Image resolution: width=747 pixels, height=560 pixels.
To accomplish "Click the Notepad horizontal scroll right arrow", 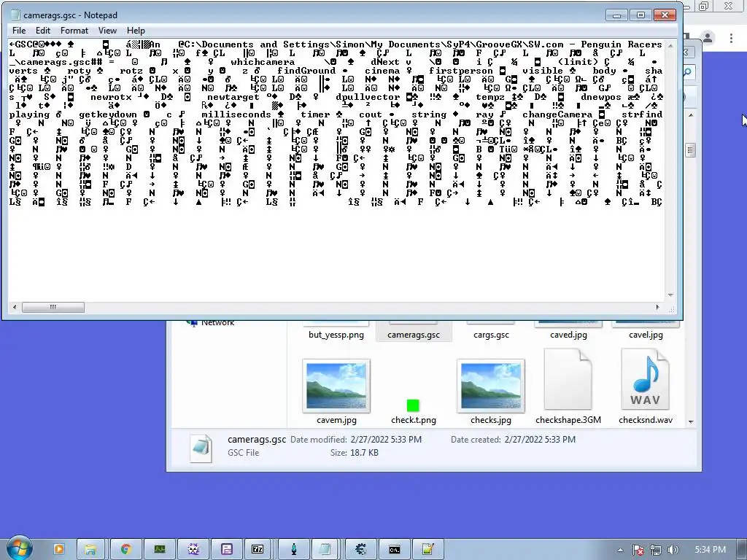I will pos(658,307).
